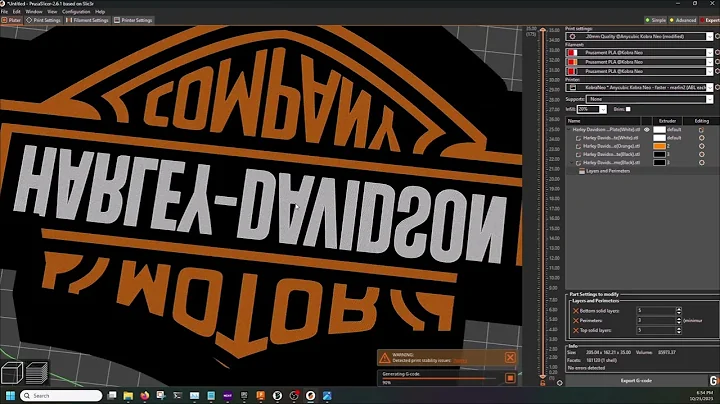Select the (Orange).stl part row
720x404 pixels.
(610, 146)
